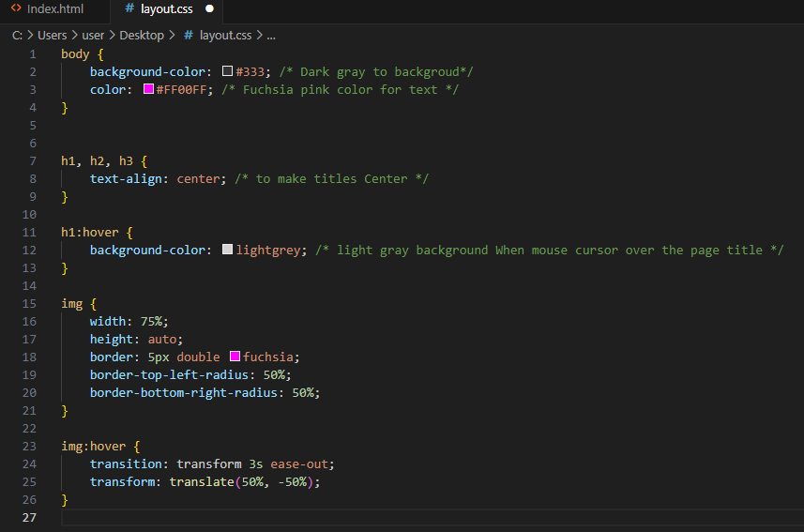This screenshot has height=532, width=804.
Task: Click the 'auto' value on line 17
Action: (x=162, y=340)
